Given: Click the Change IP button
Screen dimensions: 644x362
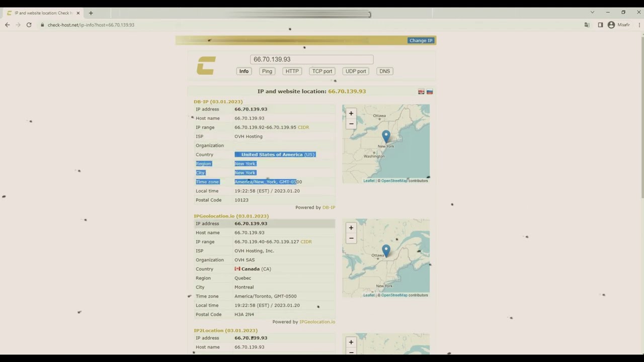Looking at the screenshot, I should coord(421,41).
